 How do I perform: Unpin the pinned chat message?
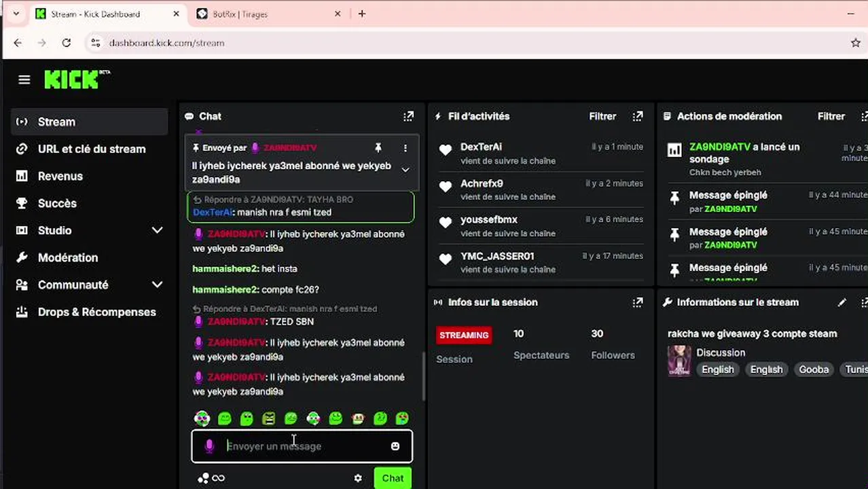[x=378, y=147]
